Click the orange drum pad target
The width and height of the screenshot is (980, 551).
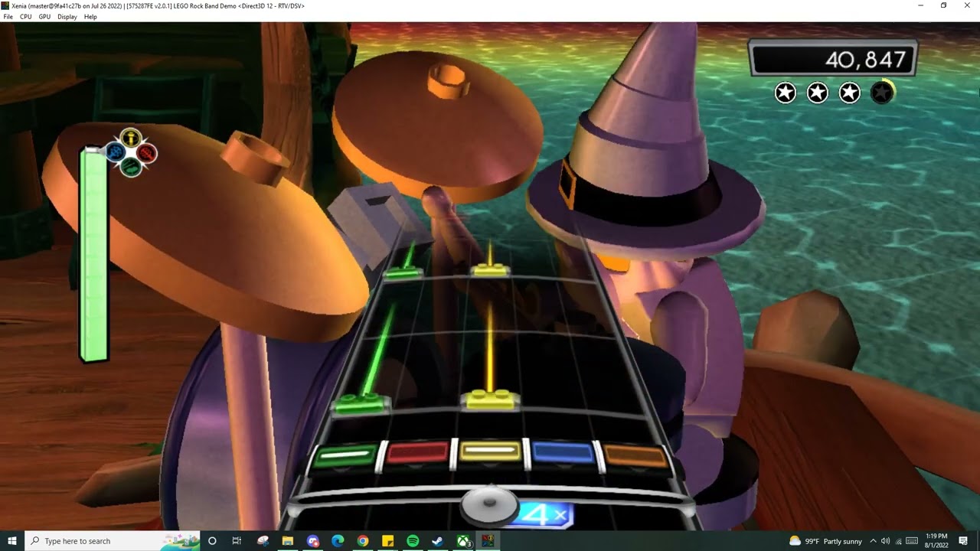635,456
